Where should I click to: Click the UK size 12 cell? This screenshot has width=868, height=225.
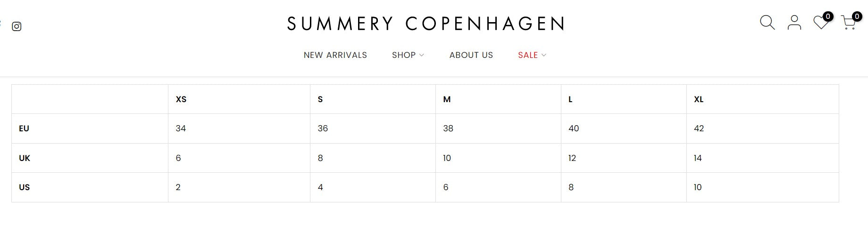tap(572, 158)
